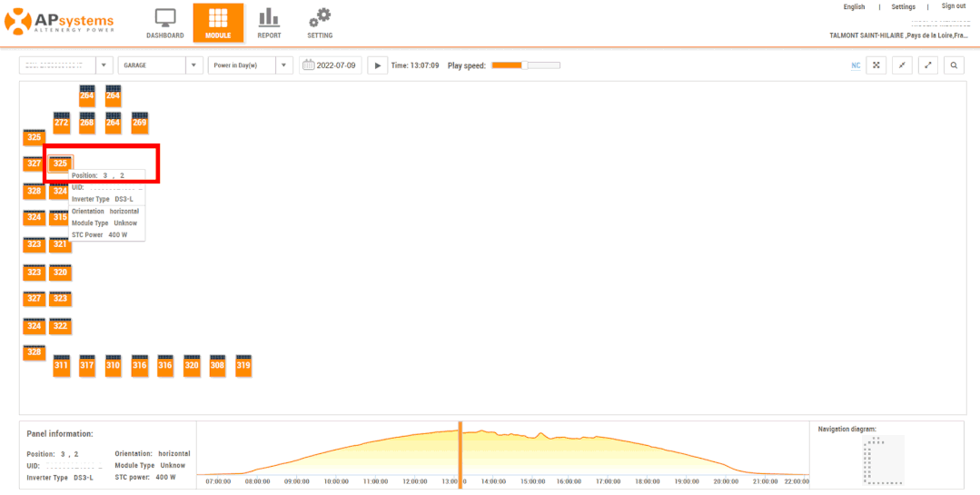Expand the Power in Day(w) dropdown

pos(285,65)
